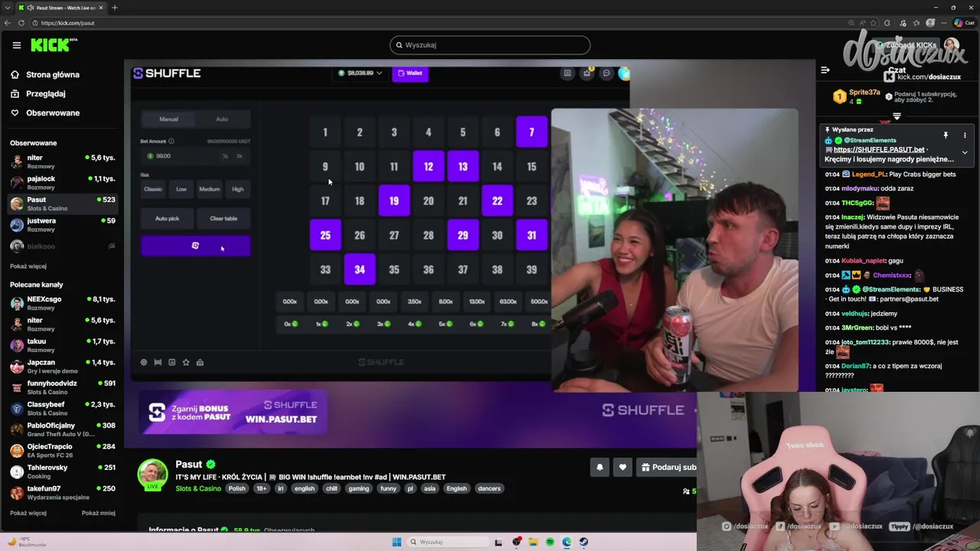
Task: Open the balance dropdown showing $8,038.89
Action: 360,73
